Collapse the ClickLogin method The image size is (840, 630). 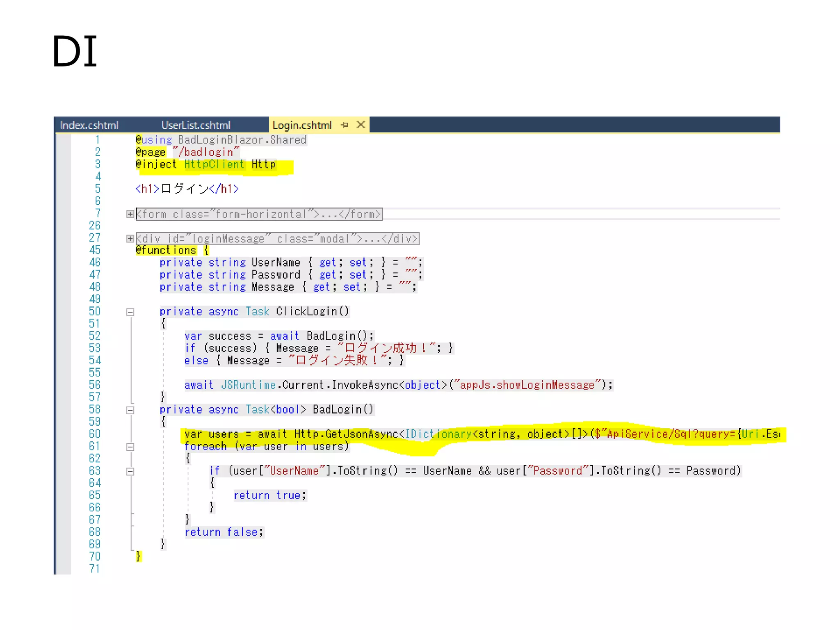130,312
